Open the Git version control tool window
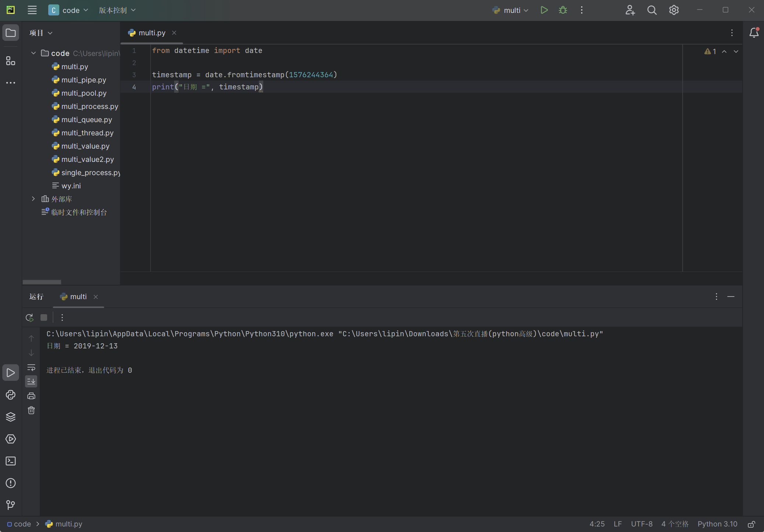The height and width of the screenshot is (532, 764). coord(11,505)
